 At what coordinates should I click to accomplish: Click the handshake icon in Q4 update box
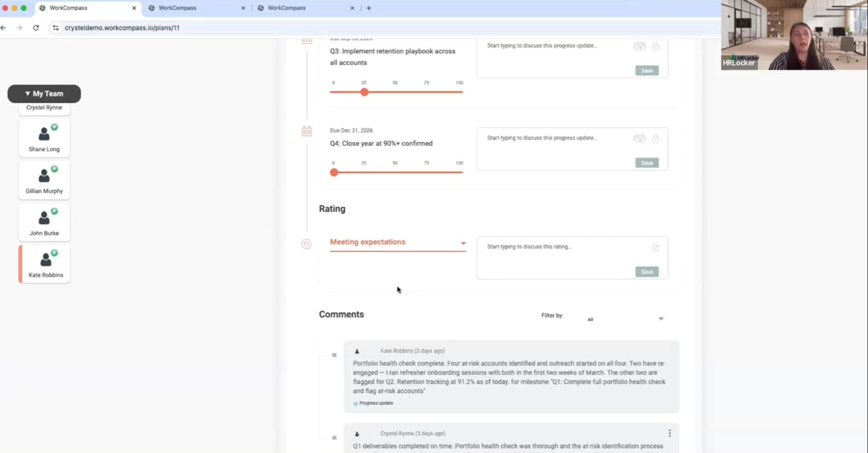tap(639, 138)
